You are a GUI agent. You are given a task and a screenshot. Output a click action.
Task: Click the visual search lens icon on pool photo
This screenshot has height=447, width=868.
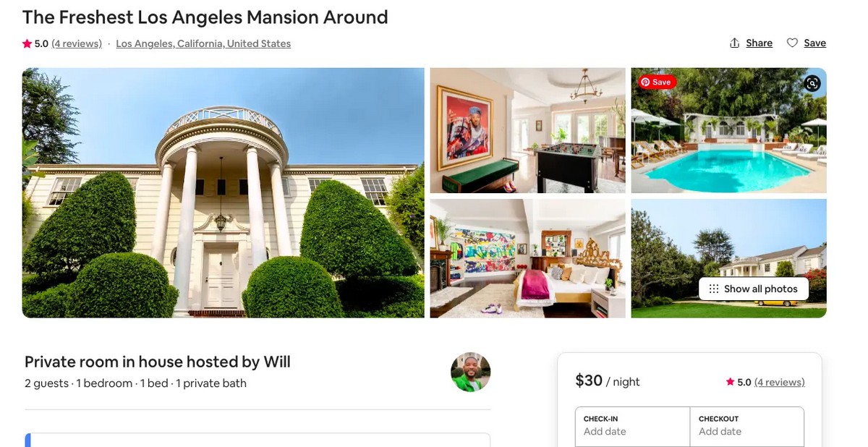pos(812,83)
